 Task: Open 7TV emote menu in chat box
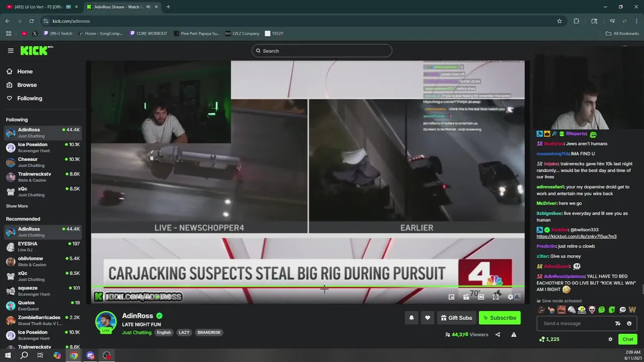(618, 323)
